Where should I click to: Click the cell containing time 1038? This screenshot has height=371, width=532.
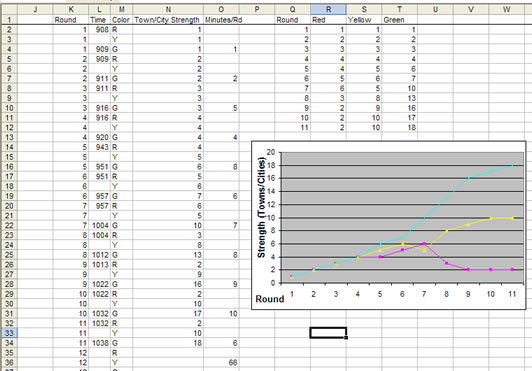pyautogui.click(x=100, y=343)
